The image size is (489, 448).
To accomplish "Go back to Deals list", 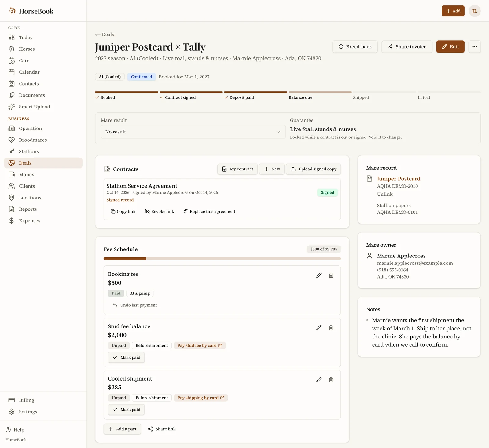I will coord(105,35).
